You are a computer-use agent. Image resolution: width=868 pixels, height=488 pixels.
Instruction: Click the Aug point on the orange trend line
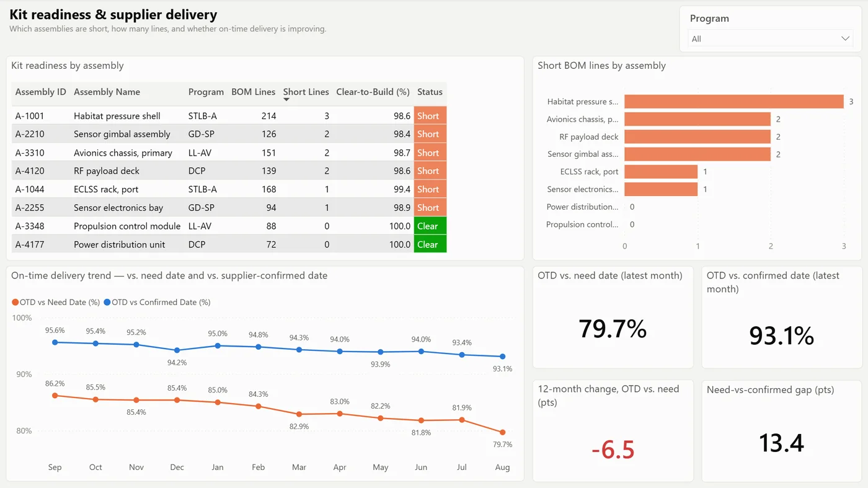(x=503, y=432)
